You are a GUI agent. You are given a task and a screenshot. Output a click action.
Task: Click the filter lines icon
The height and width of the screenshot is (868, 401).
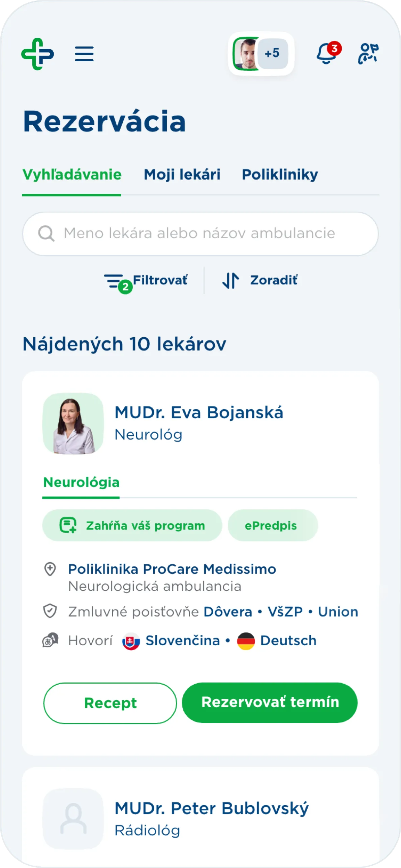(x=114, y=281)
